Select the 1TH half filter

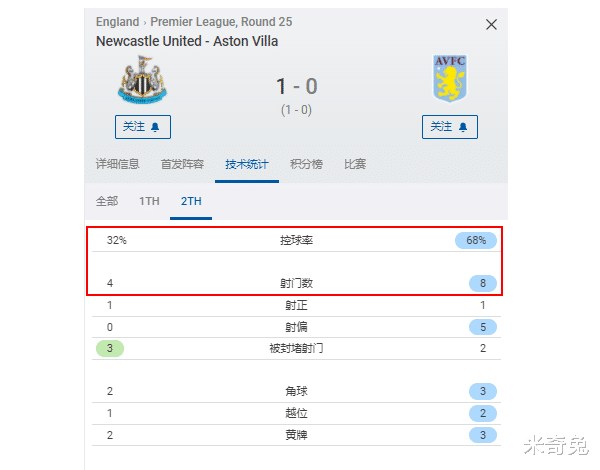pyautogui.click(x=149, y=201)
